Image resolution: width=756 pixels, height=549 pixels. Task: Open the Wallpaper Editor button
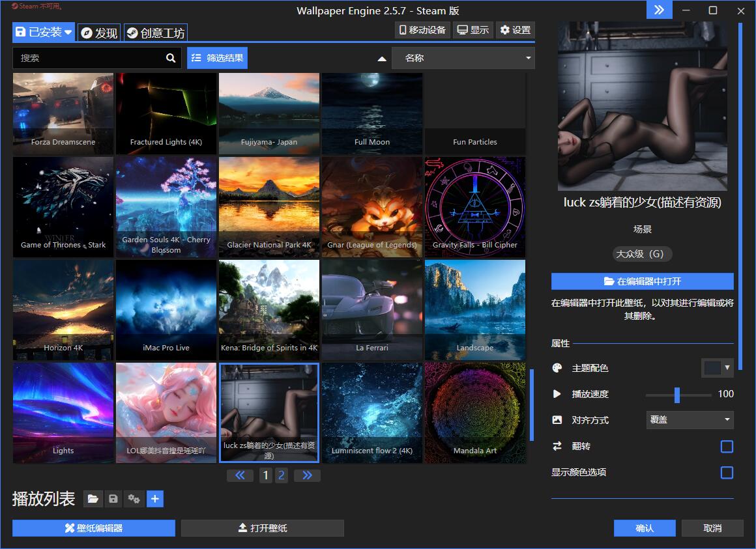click(x=94, y=528)
